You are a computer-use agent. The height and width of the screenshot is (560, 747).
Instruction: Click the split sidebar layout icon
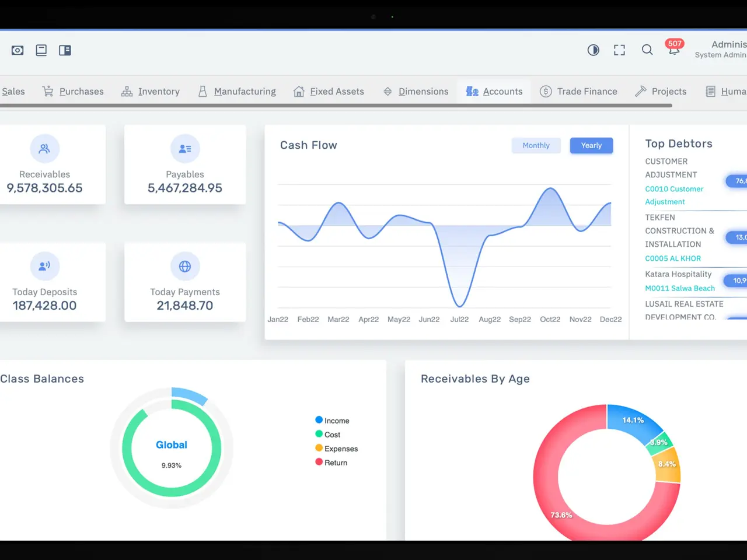tap(65, 50)
